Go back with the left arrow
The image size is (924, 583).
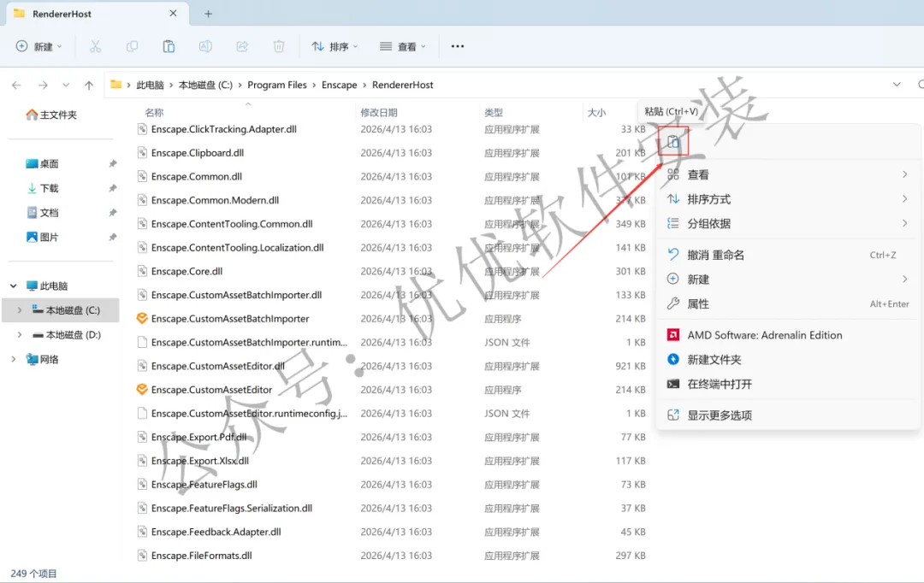16,85
